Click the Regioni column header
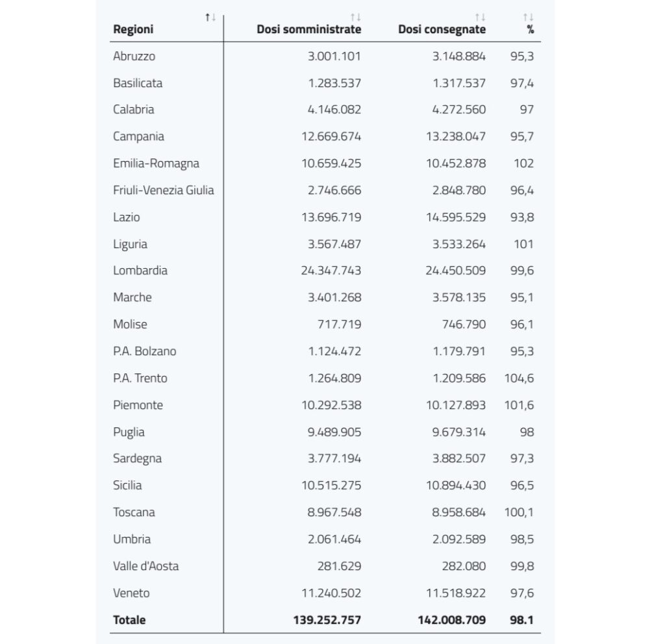This screenshot has height=644, width=665. pyautogui.click(x=133, y=29)
